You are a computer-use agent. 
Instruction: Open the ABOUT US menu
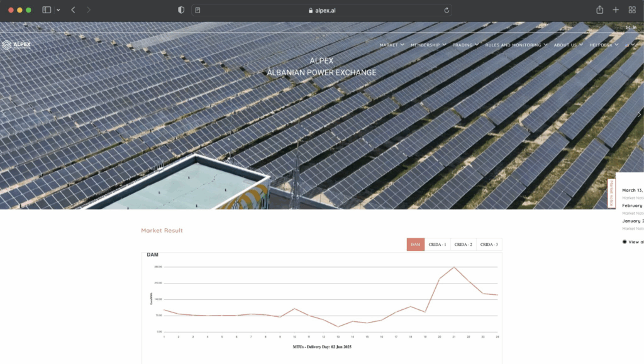click(565, 45)
